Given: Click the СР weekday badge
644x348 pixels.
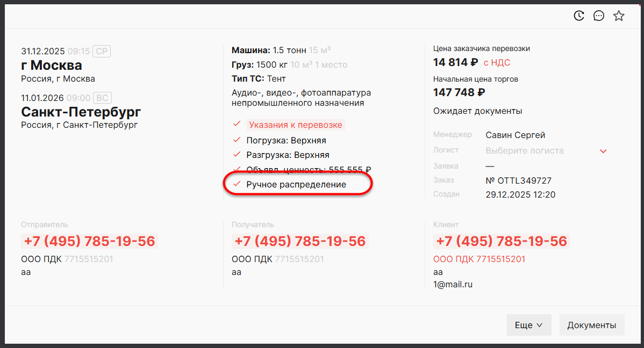Looking at the screenshot, I should coord(101,52).
